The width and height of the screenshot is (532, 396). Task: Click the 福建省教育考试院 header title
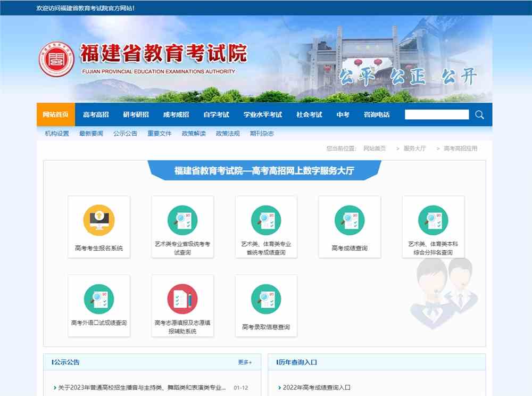[x=163, y=53]
